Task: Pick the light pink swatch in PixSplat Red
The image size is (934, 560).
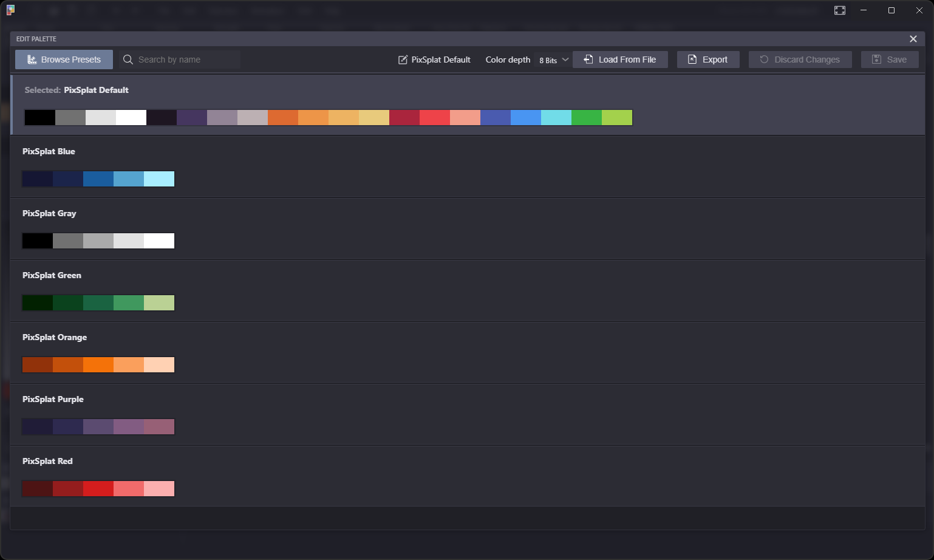Action: 159,488
